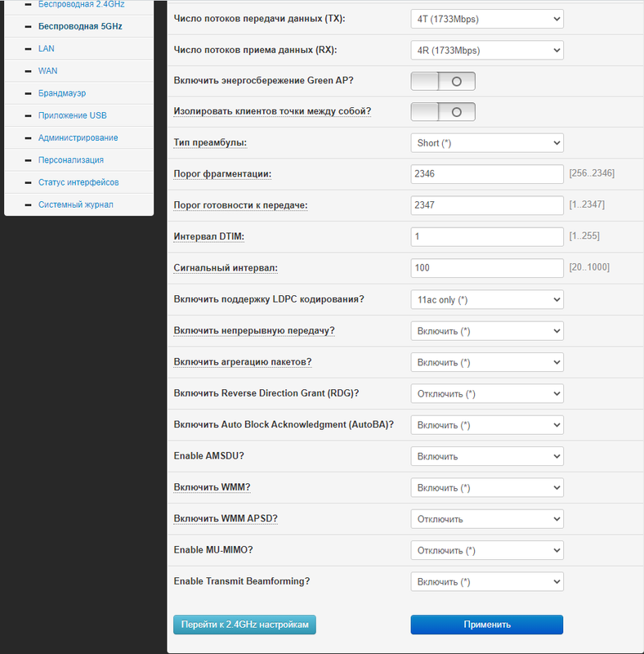Open the LAN settings page
The width and height of the screenshot is (644, 654).
point(47,48)
